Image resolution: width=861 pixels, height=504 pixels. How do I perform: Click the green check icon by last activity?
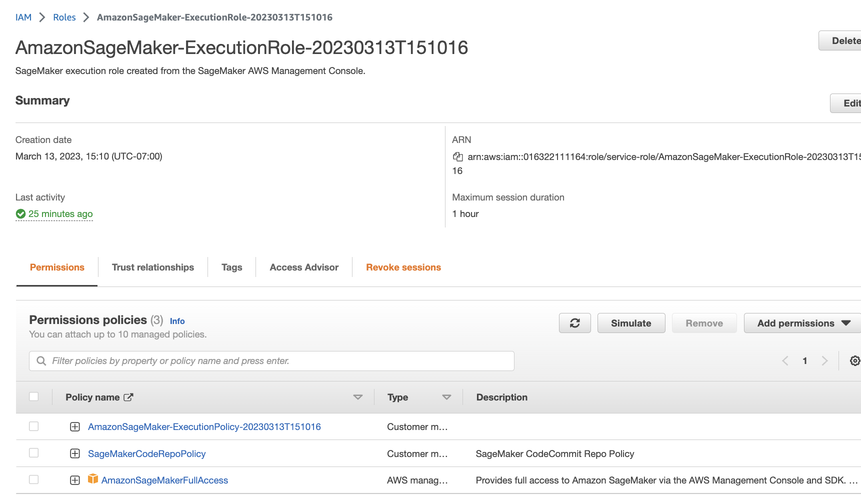[20, 214]
